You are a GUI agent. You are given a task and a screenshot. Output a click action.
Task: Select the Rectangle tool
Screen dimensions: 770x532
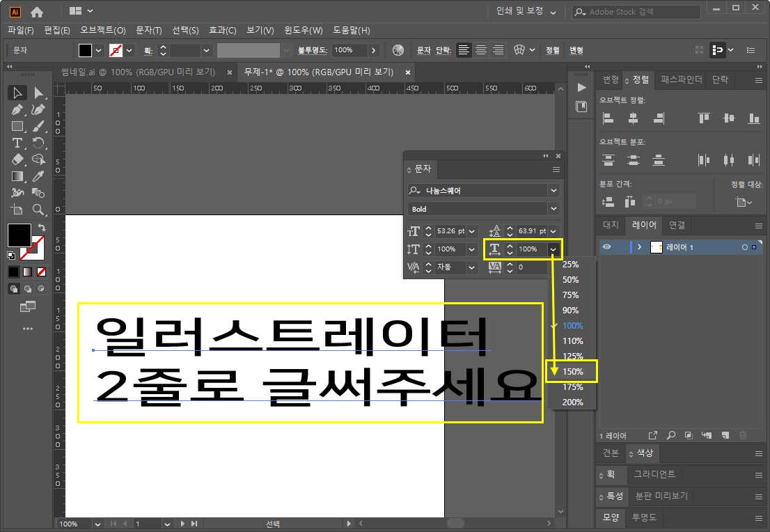pyautogui.click(x=17, y=126)
